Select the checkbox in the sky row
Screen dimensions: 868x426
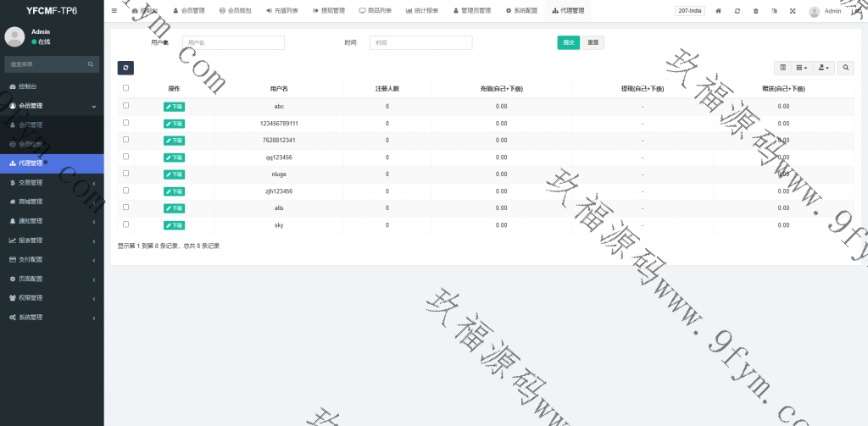(x=126, y=224)
